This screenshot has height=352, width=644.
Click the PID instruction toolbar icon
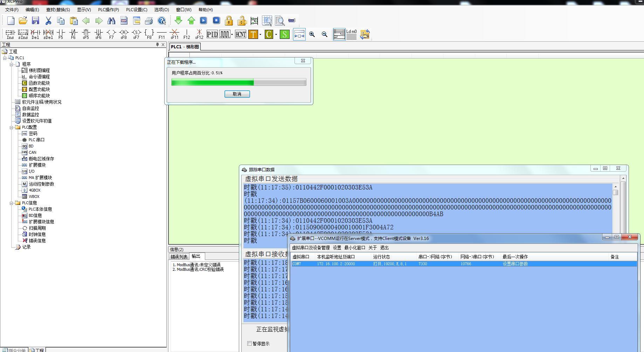click(x=212, y=34)
